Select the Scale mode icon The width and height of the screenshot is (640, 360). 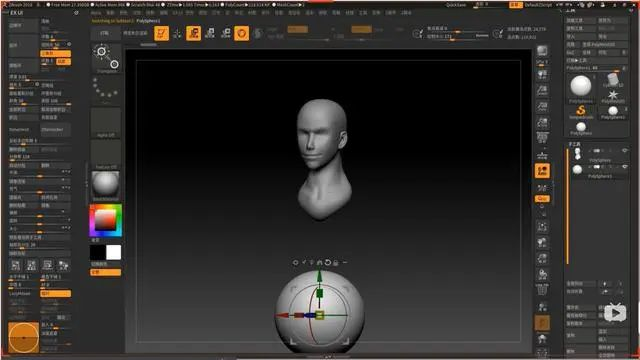[210, 33]
